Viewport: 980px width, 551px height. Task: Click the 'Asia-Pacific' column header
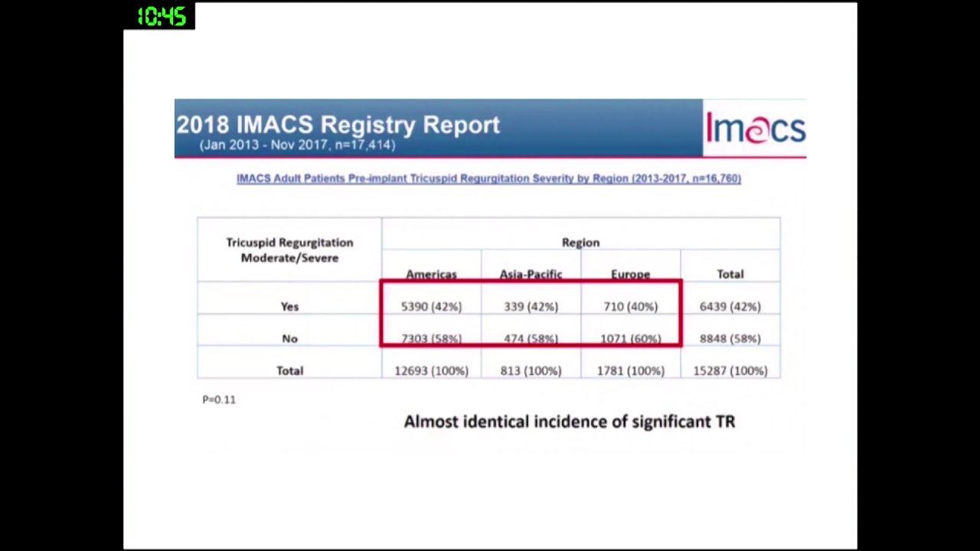click(x=531, y=274)
